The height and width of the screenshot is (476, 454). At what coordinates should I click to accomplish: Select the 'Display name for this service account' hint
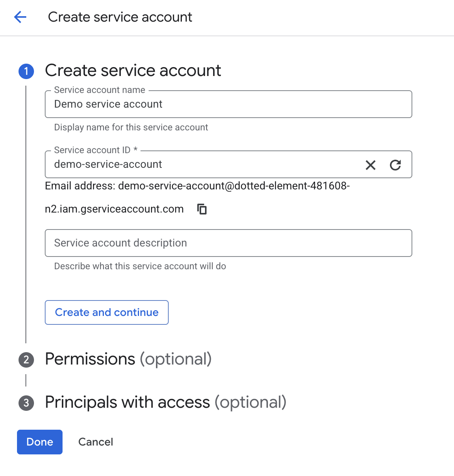(x=131, y=127)
